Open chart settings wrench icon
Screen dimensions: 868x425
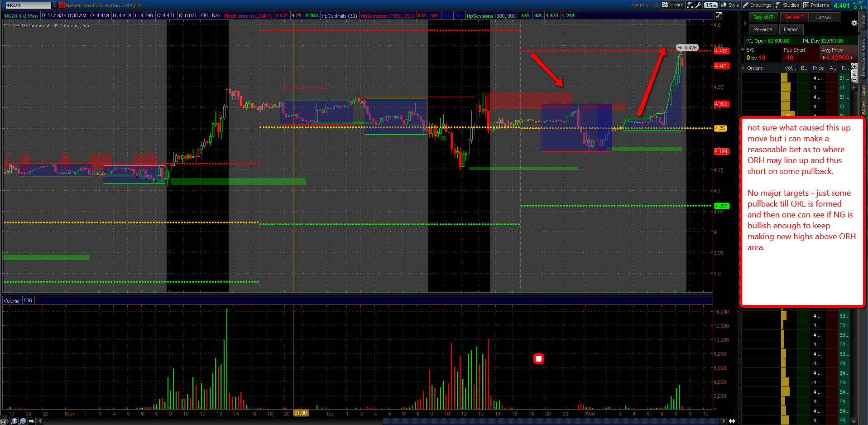pos(699,5)
